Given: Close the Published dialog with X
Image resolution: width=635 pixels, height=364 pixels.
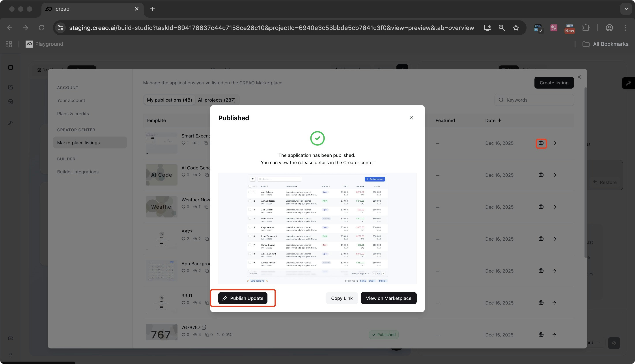Looking at the screenshot, I should pos(411,118).
